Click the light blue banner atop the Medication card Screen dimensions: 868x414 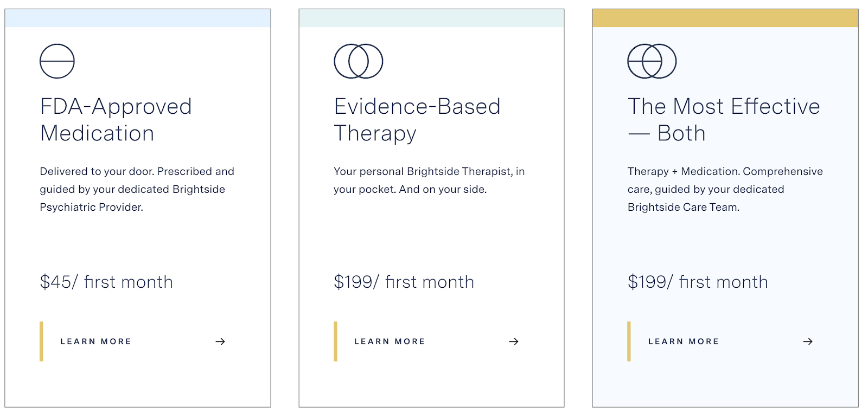pos(138,18)
